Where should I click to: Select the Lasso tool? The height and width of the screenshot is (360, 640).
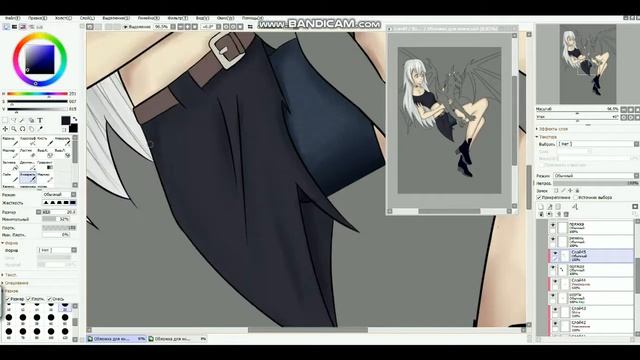click(13, 120)
